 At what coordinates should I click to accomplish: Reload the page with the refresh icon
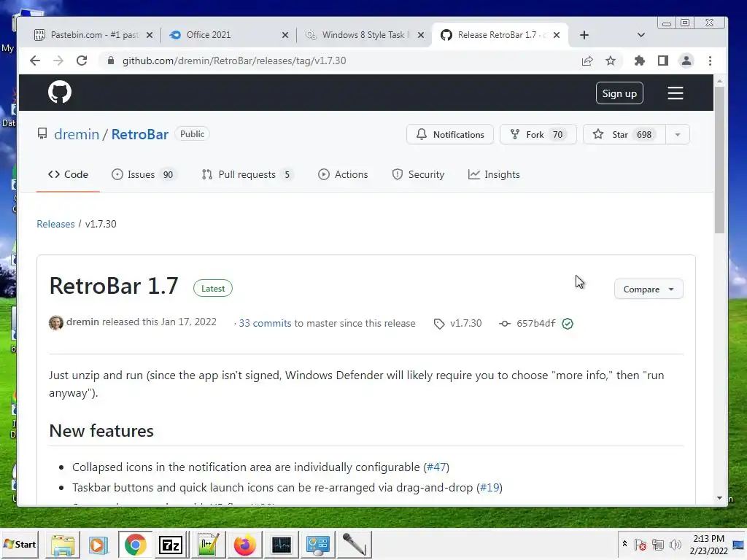coord(82,61)
